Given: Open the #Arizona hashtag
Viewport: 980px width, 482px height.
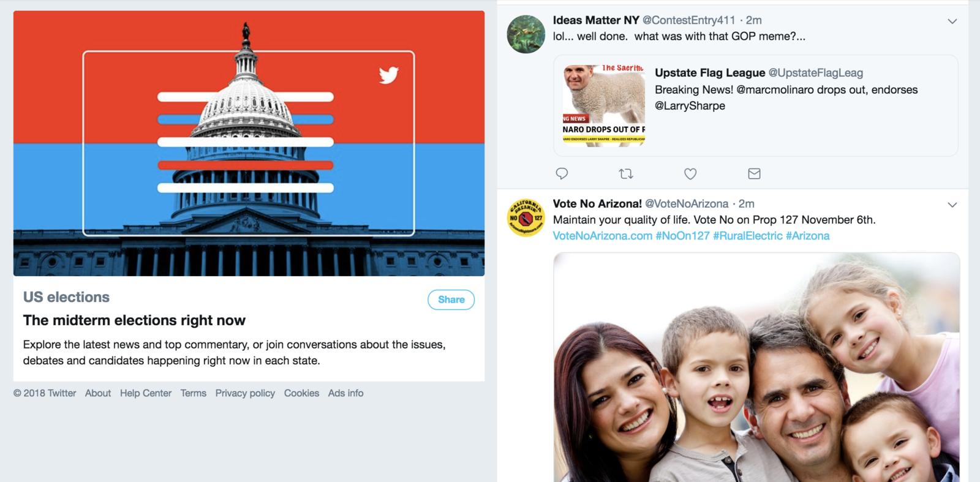Looking at the screenshot, I should click(808, 236).
